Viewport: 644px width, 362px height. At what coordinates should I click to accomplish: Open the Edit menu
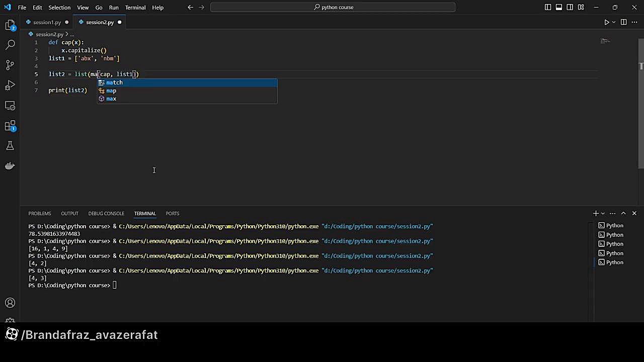pyautogui.click(x=37, y=7)
